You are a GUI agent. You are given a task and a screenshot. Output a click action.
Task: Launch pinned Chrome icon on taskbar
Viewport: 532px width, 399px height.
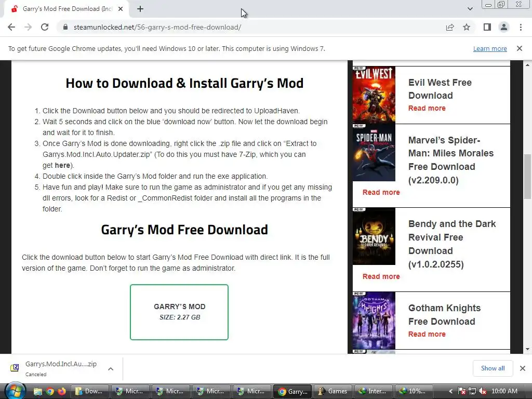(50, 392)
